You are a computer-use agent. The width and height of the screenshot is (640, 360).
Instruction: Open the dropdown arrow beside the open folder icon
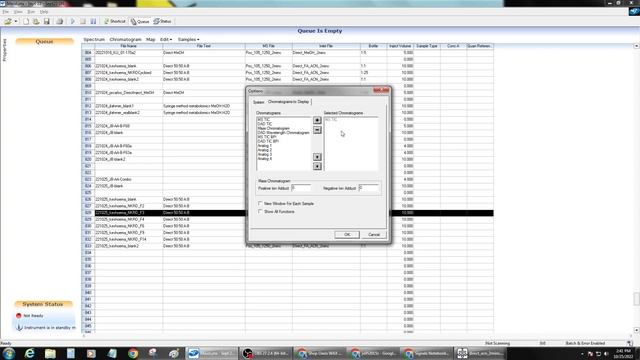click(16, 21)
